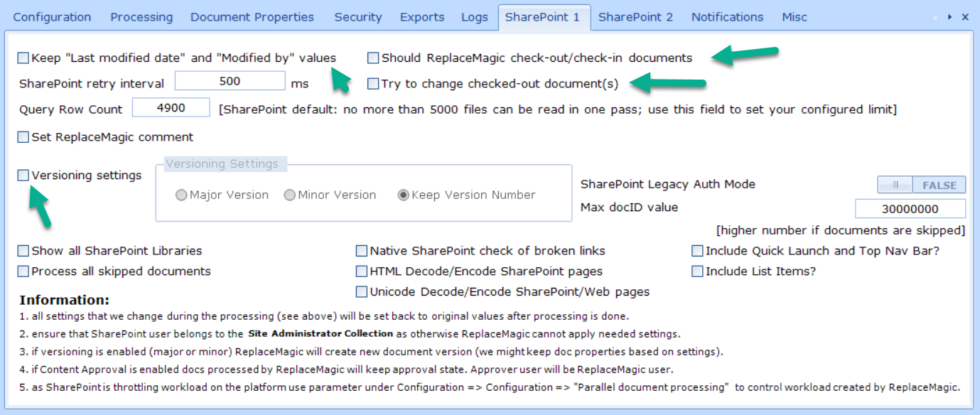Open the Configuration tab

[x=52, y=17]
